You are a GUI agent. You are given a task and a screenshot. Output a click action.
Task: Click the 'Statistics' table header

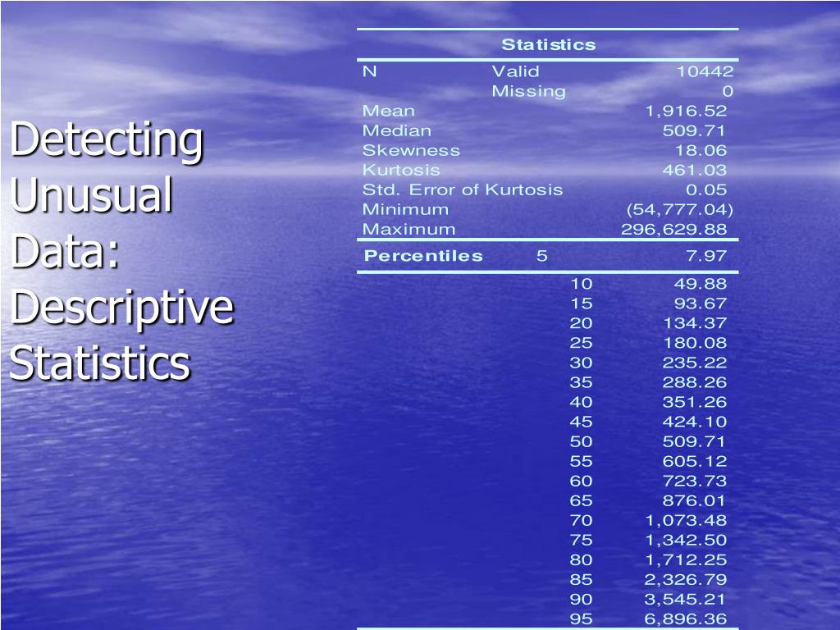(x=548, y=44)
